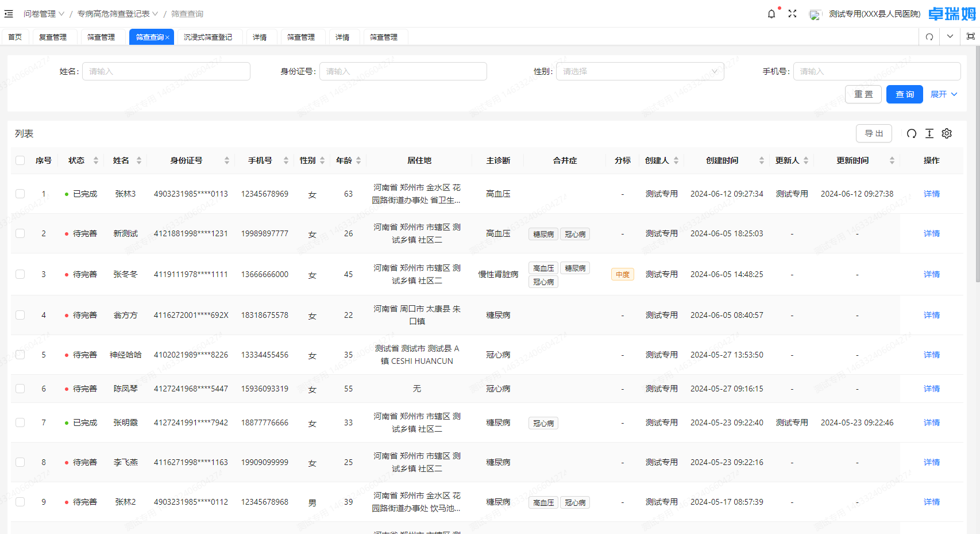Expand more filters with 展开

click(x=944, y=94)
